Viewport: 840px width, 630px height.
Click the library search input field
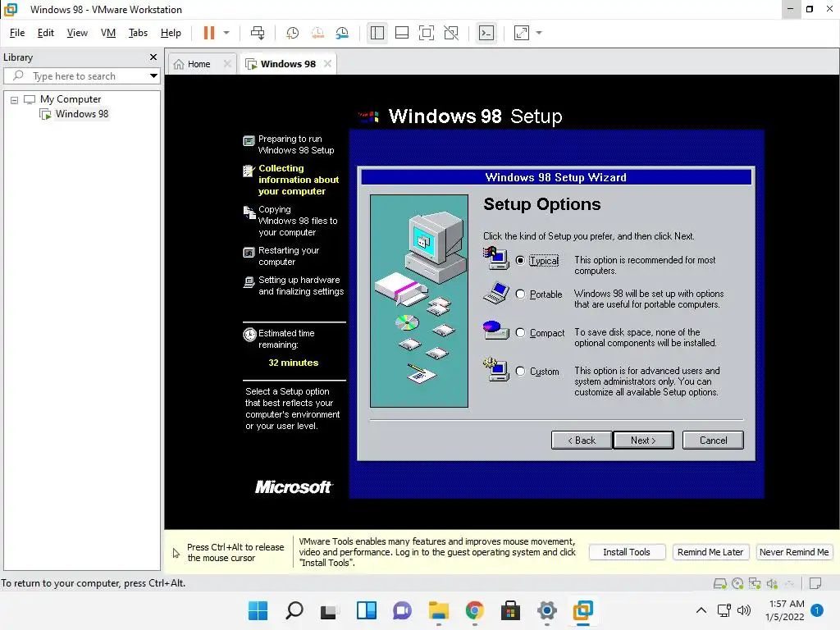(x=80, y=76)
